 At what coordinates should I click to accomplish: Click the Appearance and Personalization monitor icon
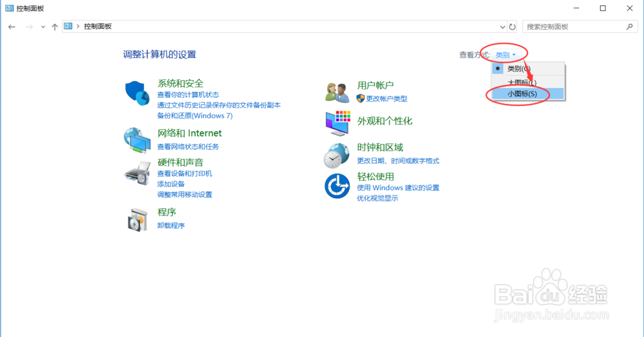337,123
